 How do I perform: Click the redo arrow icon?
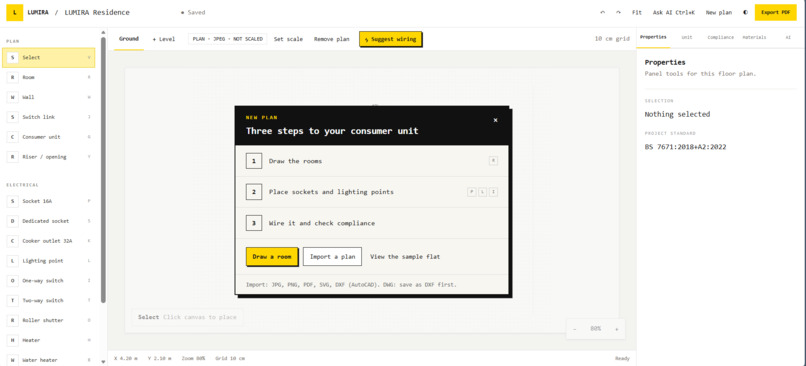click(x=618, y=13)
